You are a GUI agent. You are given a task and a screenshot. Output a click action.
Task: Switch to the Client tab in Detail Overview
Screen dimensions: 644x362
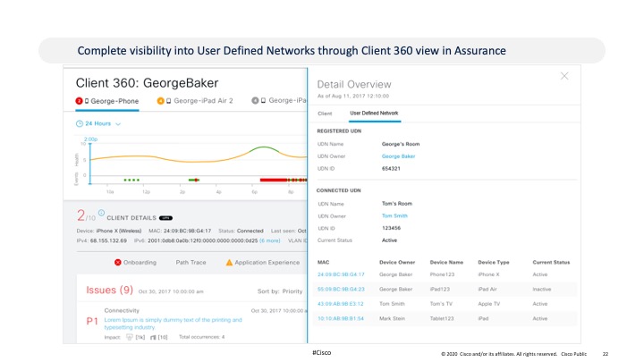click(x=325, y=114)
